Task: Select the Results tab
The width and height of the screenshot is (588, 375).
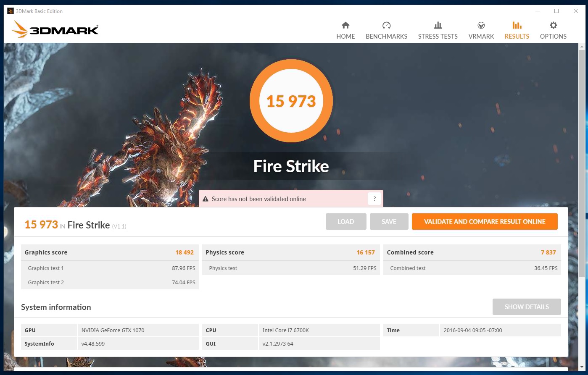Action: tap(517, 31)
